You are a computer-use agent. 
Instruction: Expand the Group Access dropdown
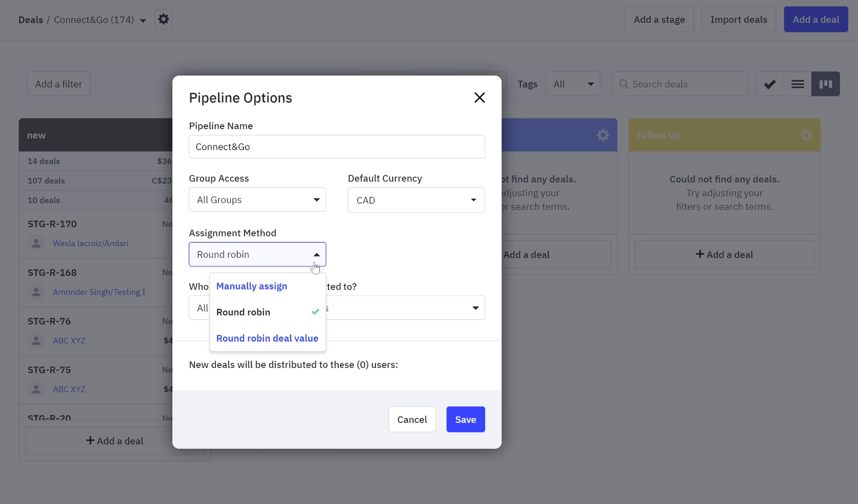pyautogui.click(x=257, y=200)
